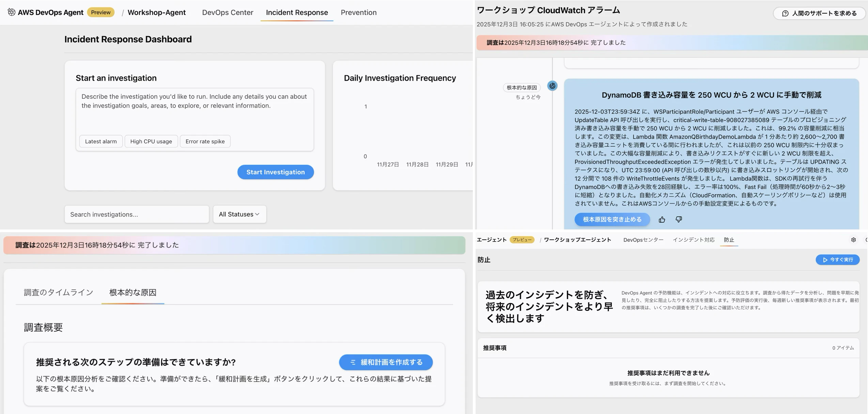868x414 pixels.
Task: Click the 11月27日 chart axis label
Action: (x=388, y=164)
